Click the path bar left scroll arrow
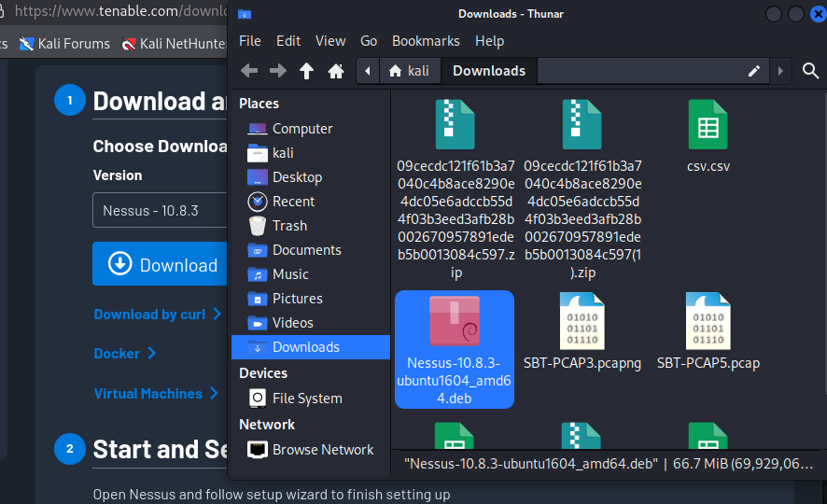Viewport: 827px width, 504px height. tap(368, 71)
